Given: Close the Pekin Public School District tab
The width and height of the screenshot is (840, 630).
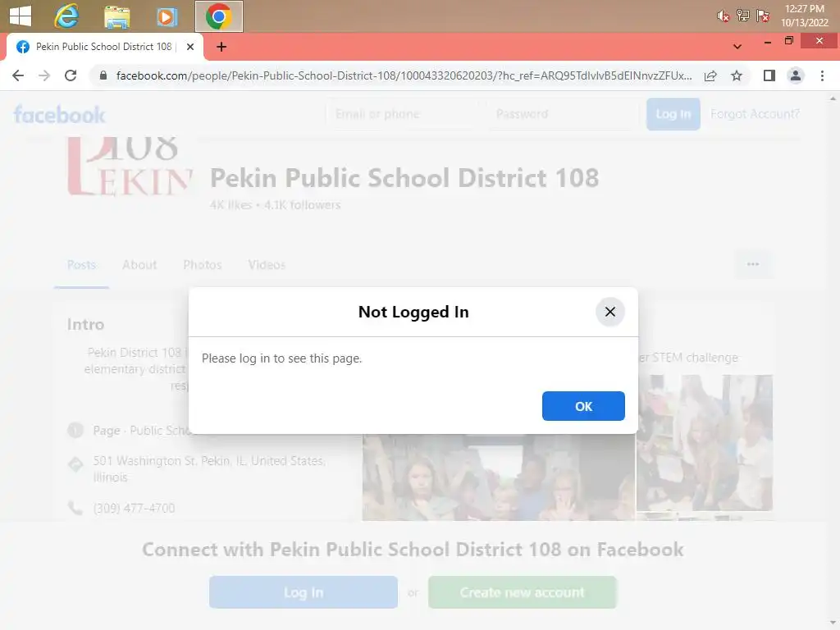Looking at the screenshot, I should coord(189,47).
